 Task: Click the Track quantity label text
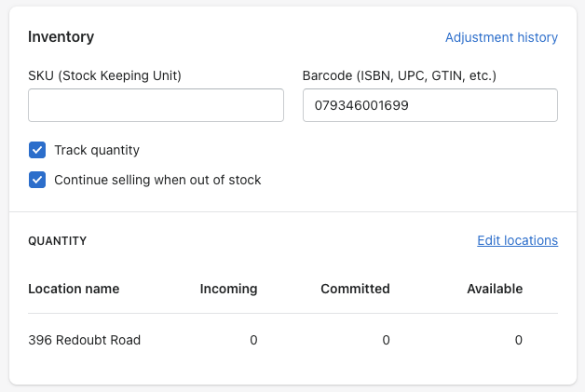coord(97,150)
